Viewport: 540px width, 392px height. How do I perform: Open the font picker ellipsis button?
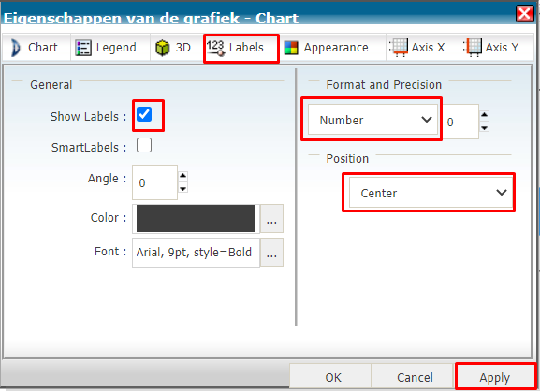tap(271, 253)
